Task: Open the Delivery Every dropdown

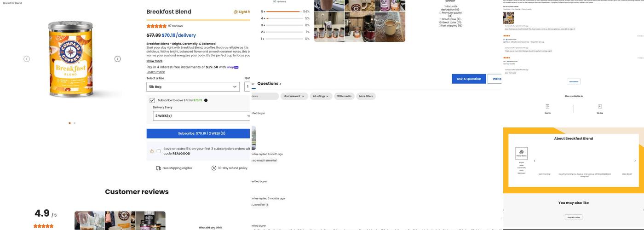Action: 202,116
